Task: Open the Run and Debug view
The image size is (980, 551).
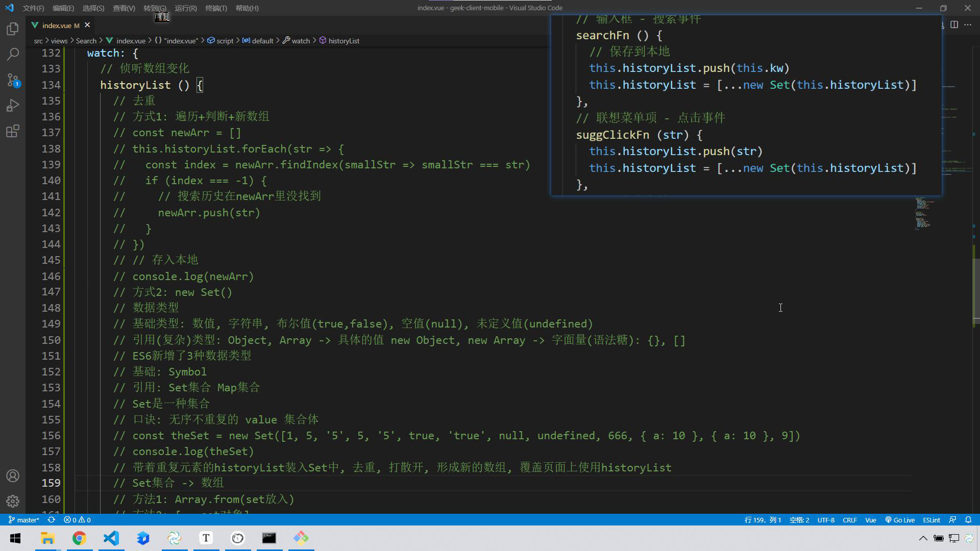Action: [13, 106]
